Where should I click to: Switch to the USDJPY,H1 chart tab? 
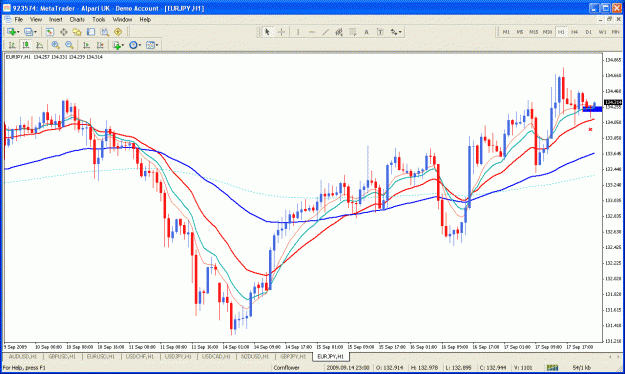[178, 356]
